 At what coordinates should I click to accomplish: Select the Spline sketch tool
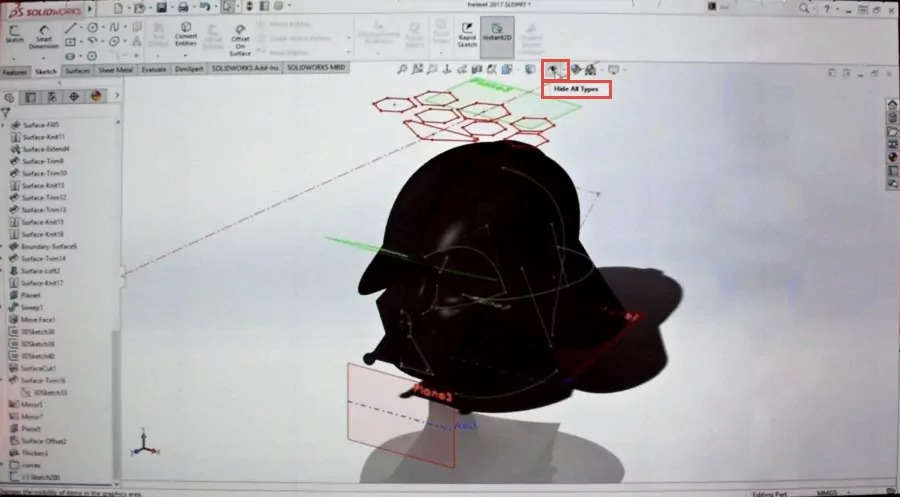point(114,28)
